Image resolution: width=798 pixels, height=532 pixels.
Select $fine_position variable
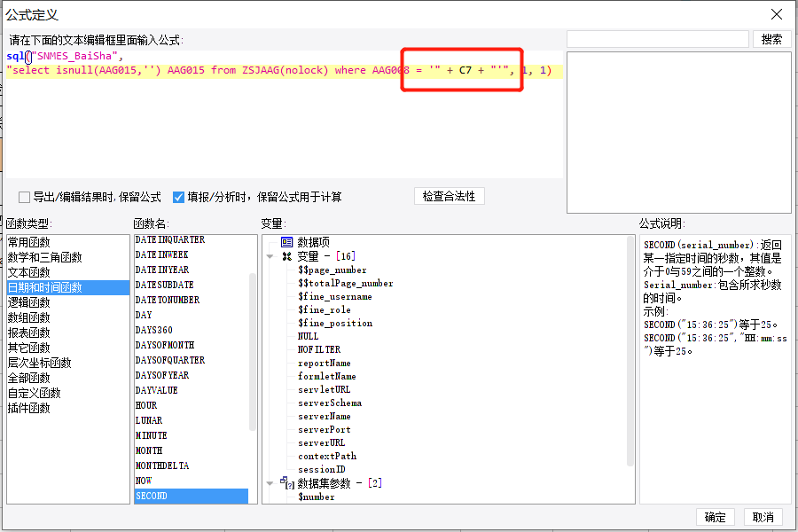point(335,324)
